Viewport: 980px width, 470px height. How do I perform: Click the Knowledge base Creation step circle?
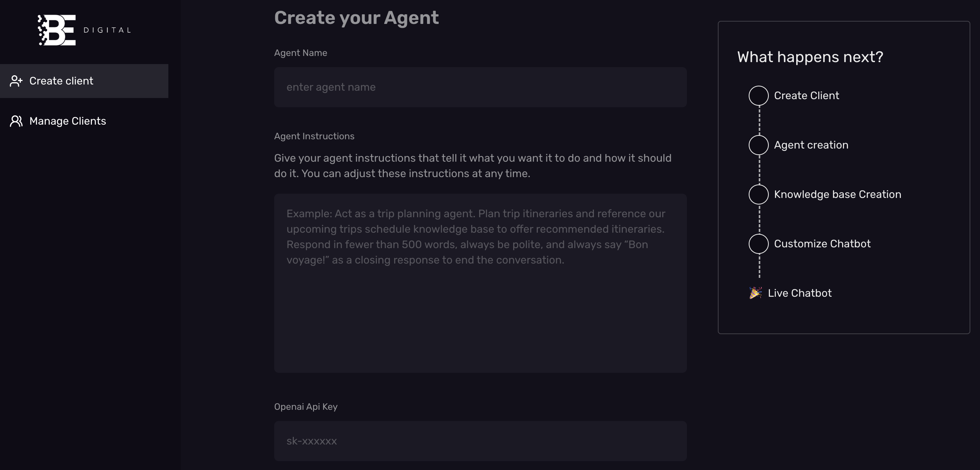758,194
